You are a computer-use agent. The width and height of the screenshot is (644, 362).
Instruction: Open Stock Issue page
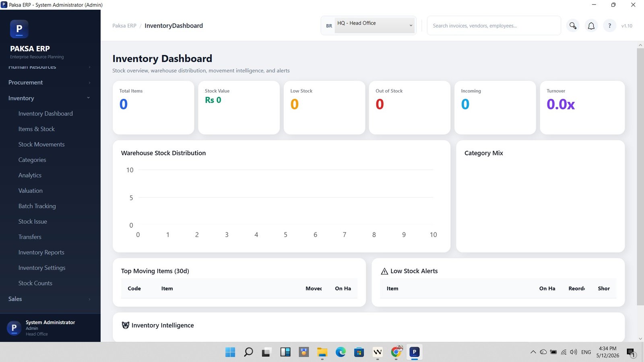(x=33, y=222)
